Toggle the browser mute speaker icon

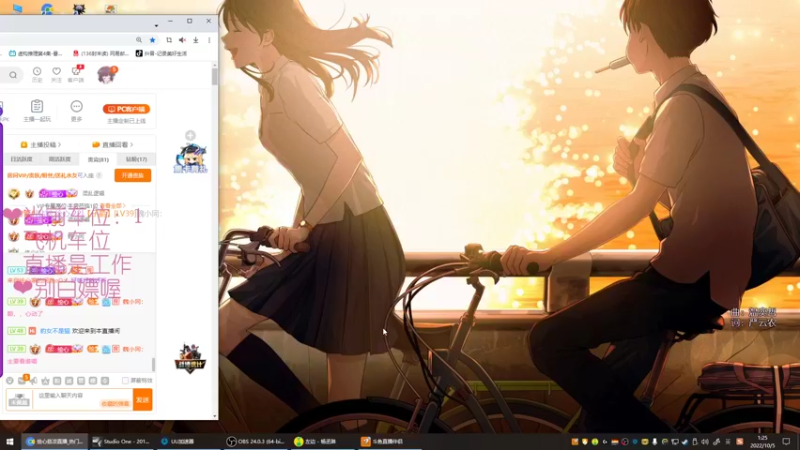(182, 40)
